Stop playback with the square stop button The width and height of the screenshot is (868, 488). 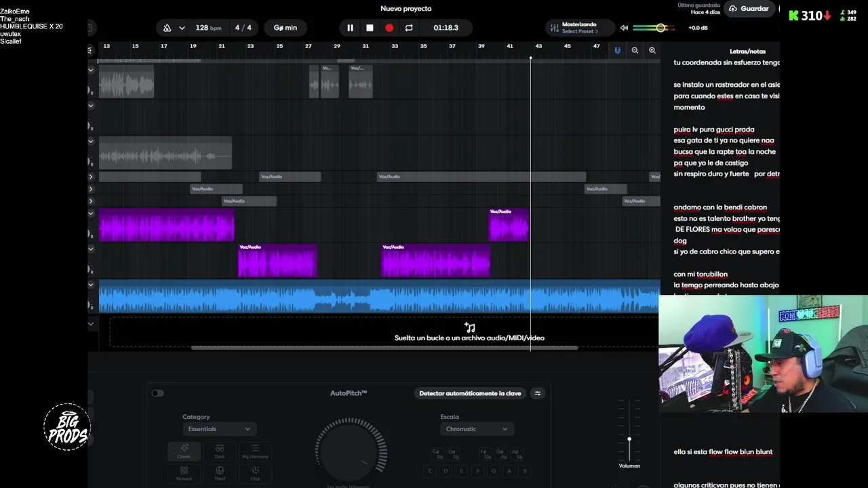370,28
